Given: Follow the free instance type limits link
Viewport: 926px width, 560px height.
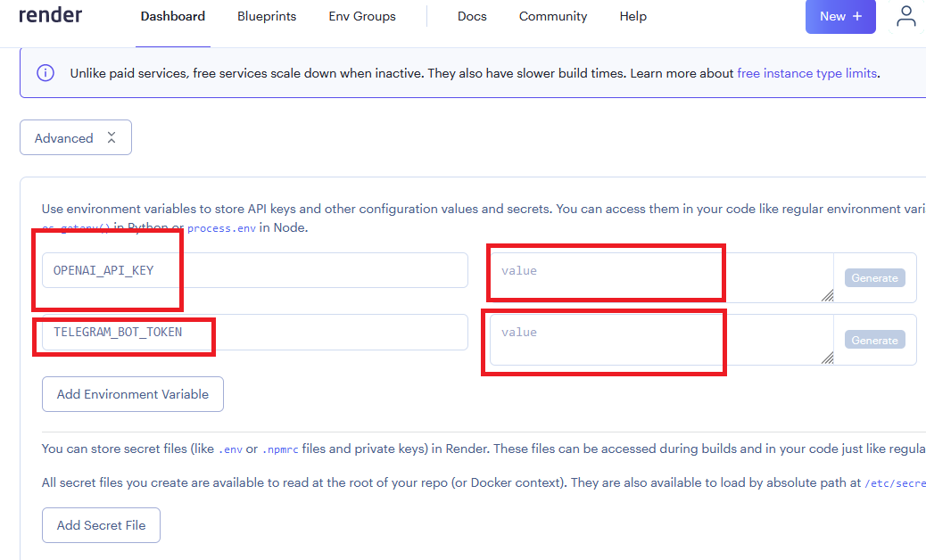Looking at the screenshot, I should pyautogui.click(x=806, y=73).
